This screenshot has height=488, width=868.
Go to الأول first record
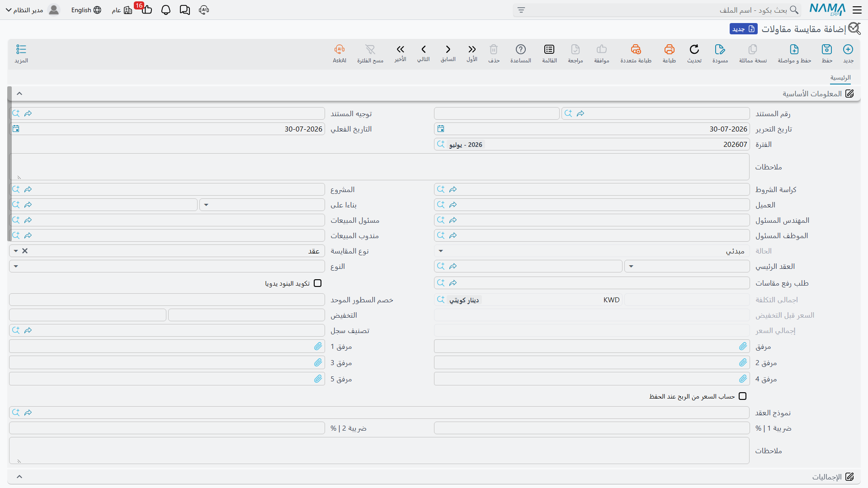click(x=472, y=53)
